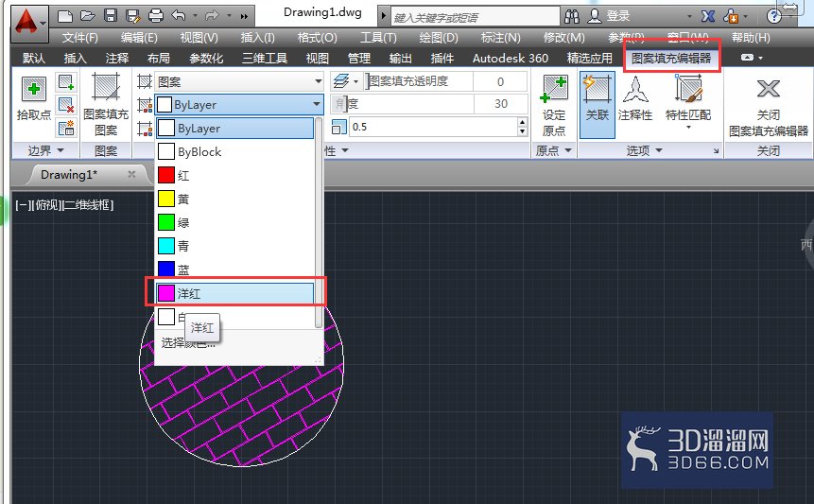Switch to the Autodesk 360 ribbon tab
This screenshot has width=814, height=504.
coord(511,58)
